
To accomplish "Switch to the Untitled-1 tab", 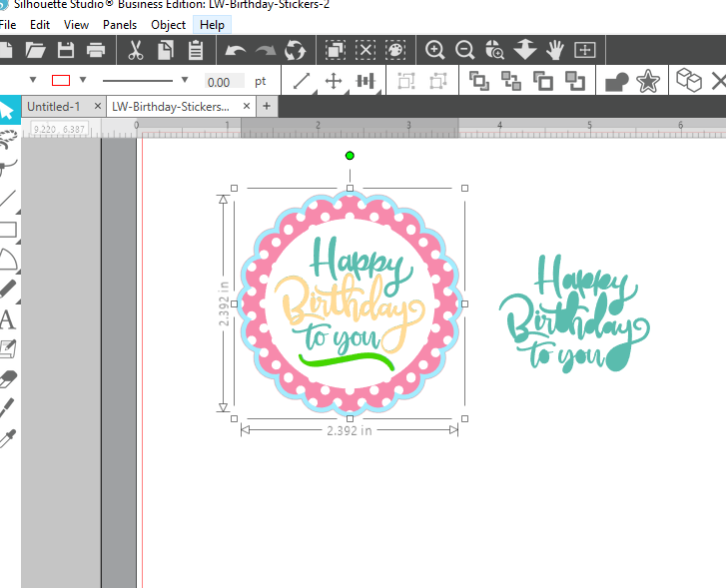I will tap(53, 106).
